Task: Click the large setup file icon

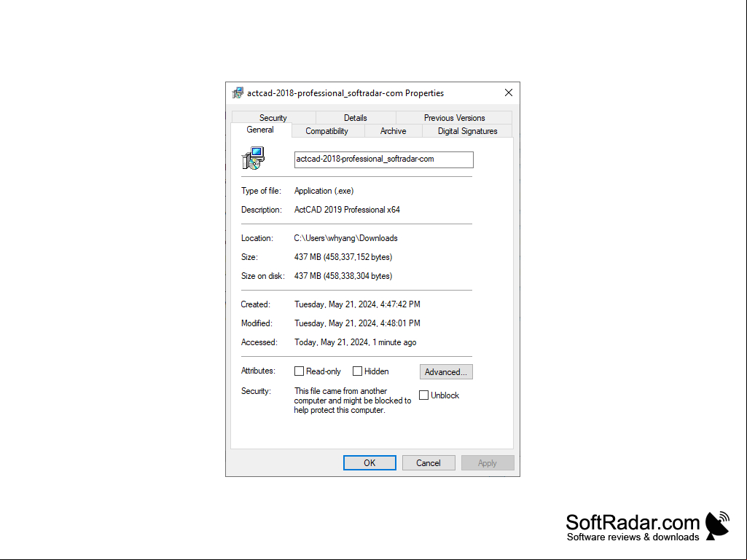Action: pyautogui.click(x=253, y=158)
